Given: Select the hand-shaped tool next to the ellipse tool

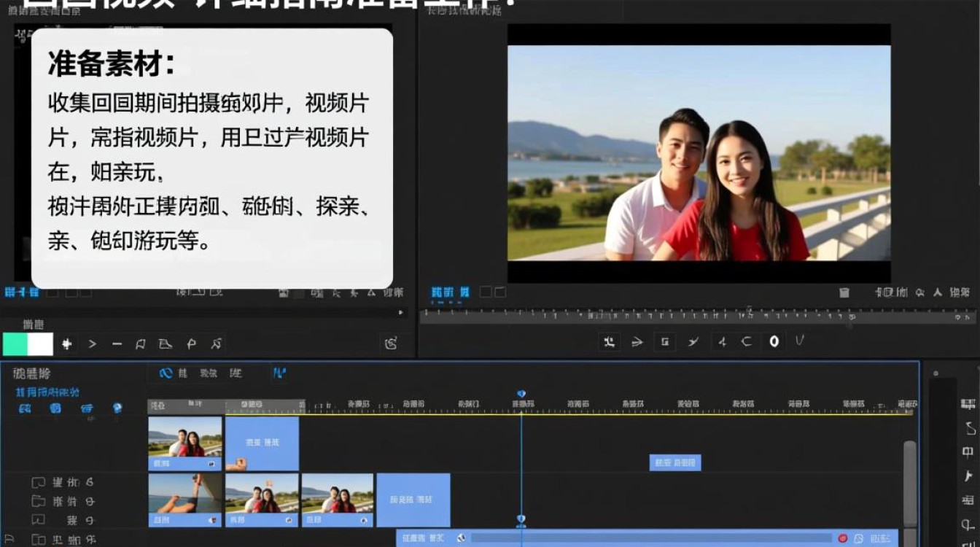Looking at the screenshot, I should tap(799, 341).
